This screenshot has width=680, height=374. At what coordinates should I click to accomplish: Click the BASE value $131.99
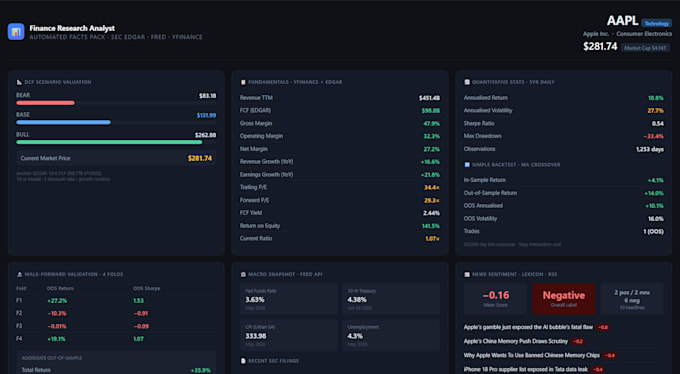[206, 115]
